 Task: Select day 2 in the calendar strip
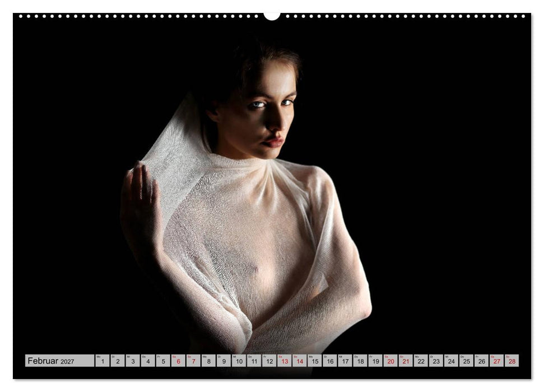pyautogui.click(x=118, y=361)
